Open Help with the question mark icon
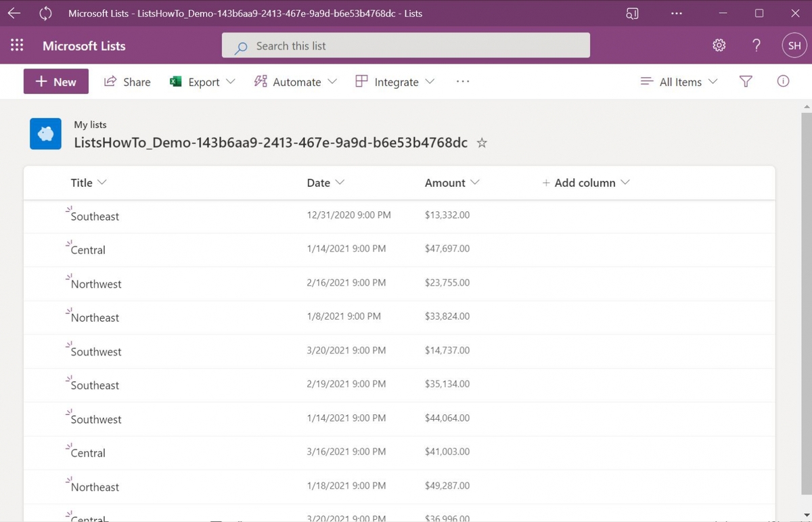 [756, 45]
